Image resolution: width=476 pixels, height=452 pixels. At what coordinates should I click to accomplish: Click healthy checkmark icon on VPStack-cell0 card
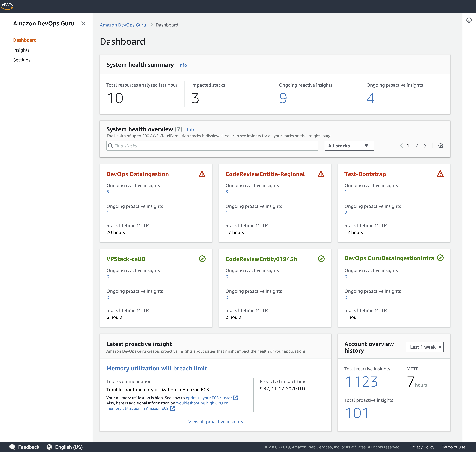coord(202,259)
